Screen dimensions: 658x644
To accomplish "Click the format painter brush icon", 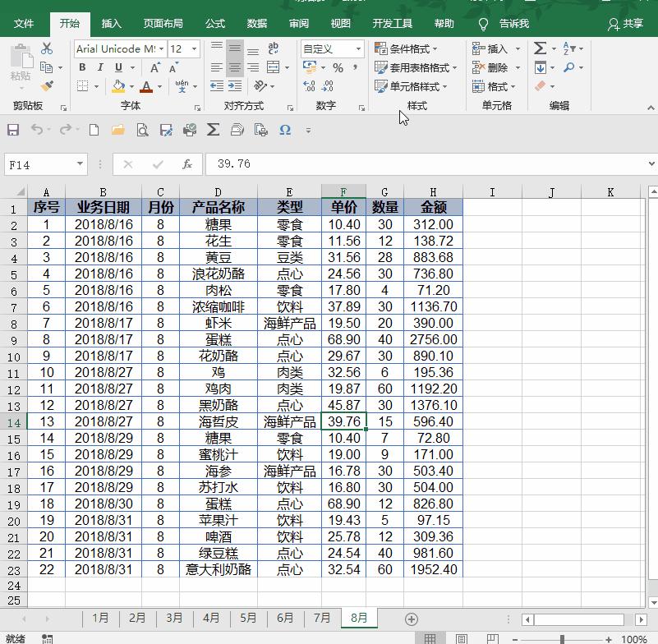I will click(x=46, y=85).
